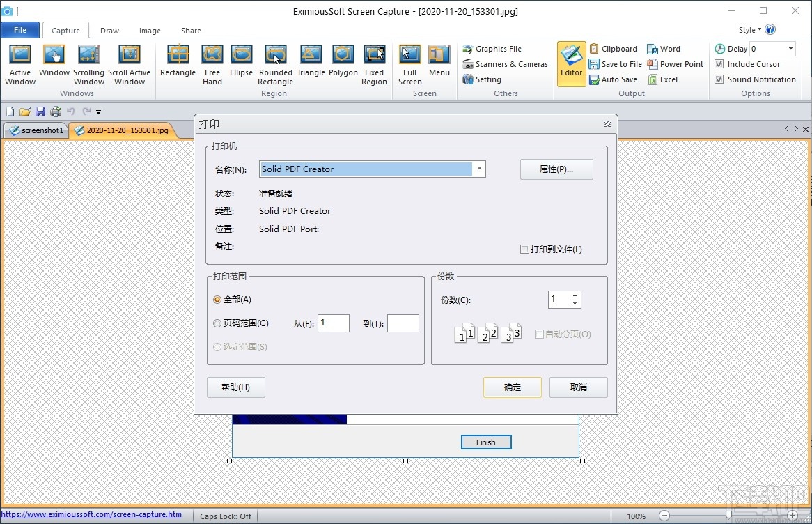Select the Free Hand region tool
Screen dimensions: 812x524
[212, 63]
